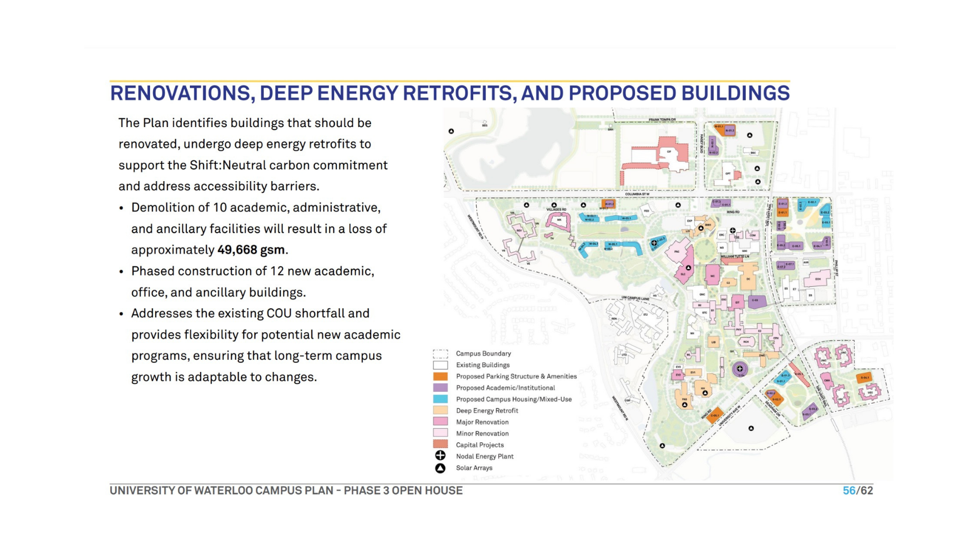Click blue Proposed Campus Housing/Mixed-Use swatch

tap(440, 399)
